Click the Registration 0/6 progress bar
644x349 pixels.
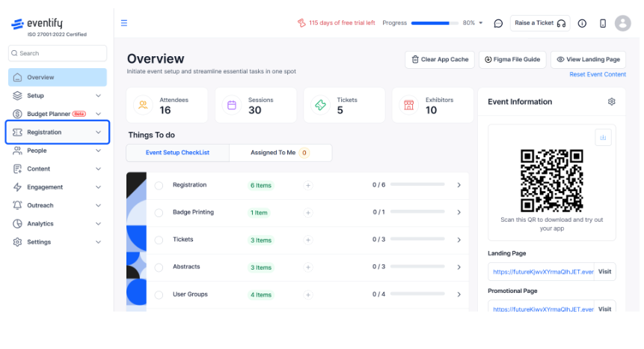[417, 184]
